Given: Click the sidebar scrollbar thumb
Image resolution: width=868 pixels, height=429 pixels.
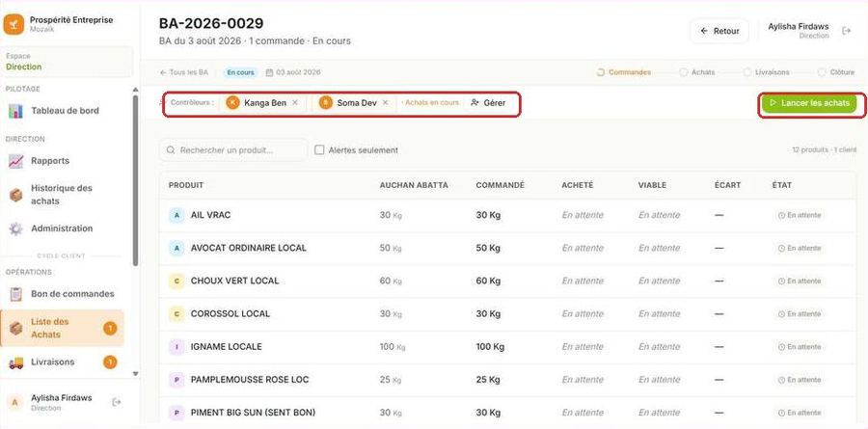Looking at the screenshot, I should [136, 181].
